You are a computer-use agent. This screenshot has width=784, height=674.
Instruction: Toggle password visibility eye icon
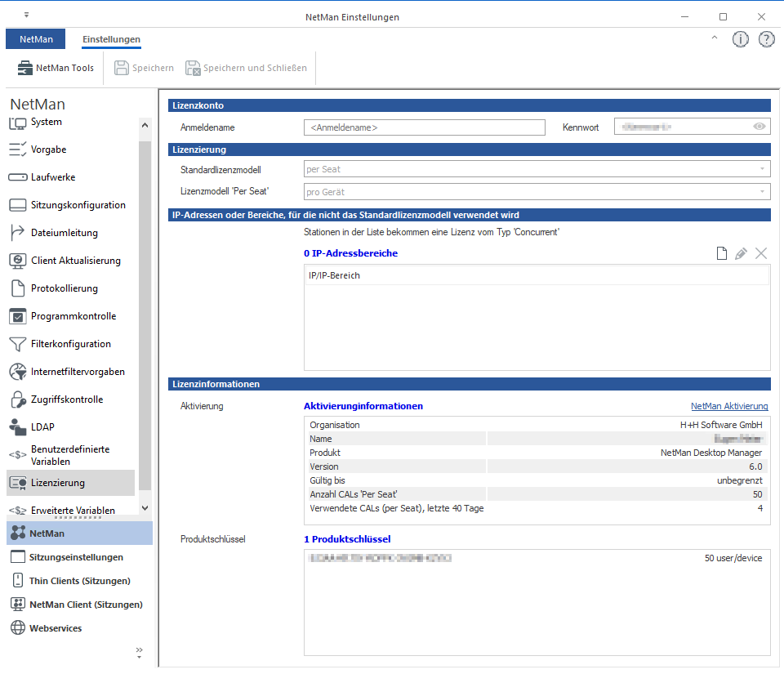[759, 127]
